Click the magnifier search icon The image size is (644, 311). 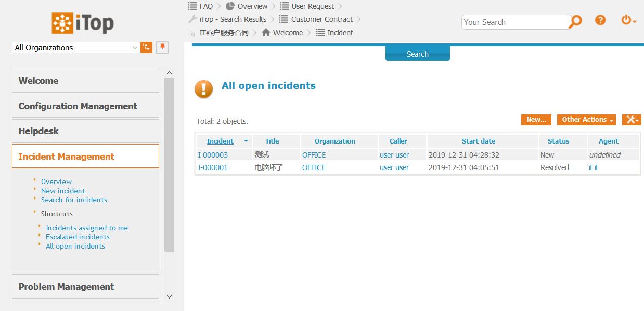click(x=575, y=22)
